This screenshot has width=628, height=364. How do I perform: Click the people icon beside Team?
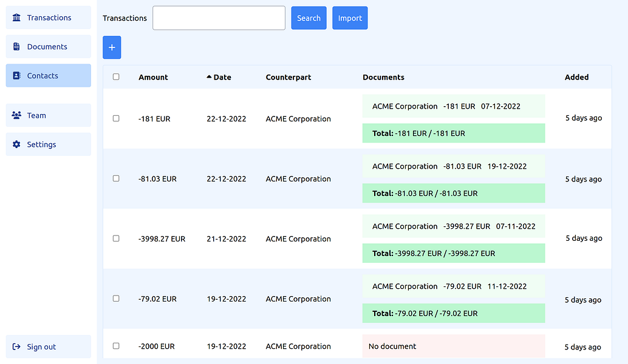(16, 115)
